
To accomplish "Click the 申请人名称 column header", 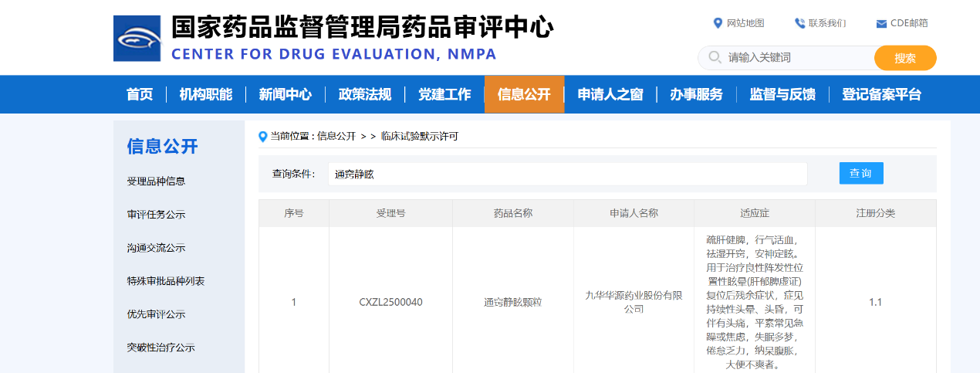I will tap(634, 213).
